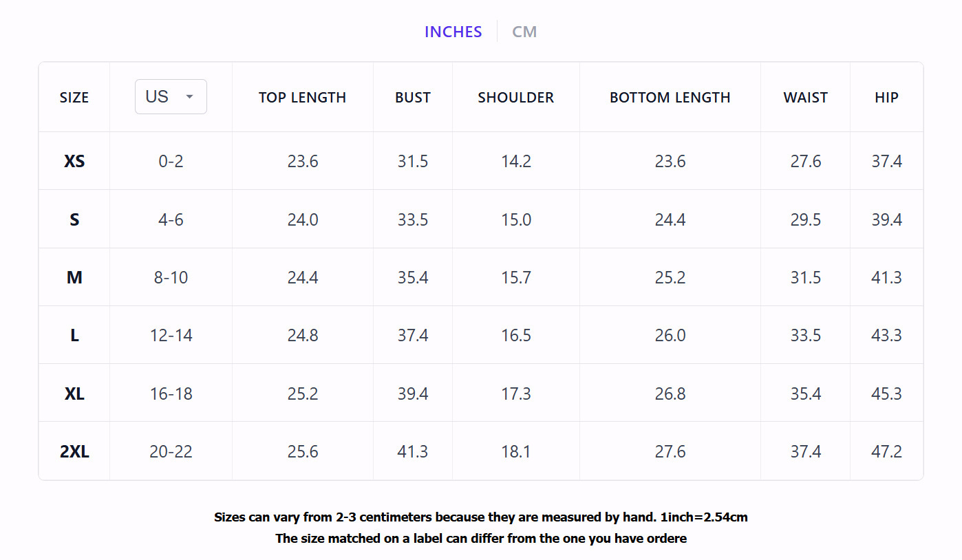Click the dropdown arrow beside US
Screen dimensions: 962x560
pos(190,97)
